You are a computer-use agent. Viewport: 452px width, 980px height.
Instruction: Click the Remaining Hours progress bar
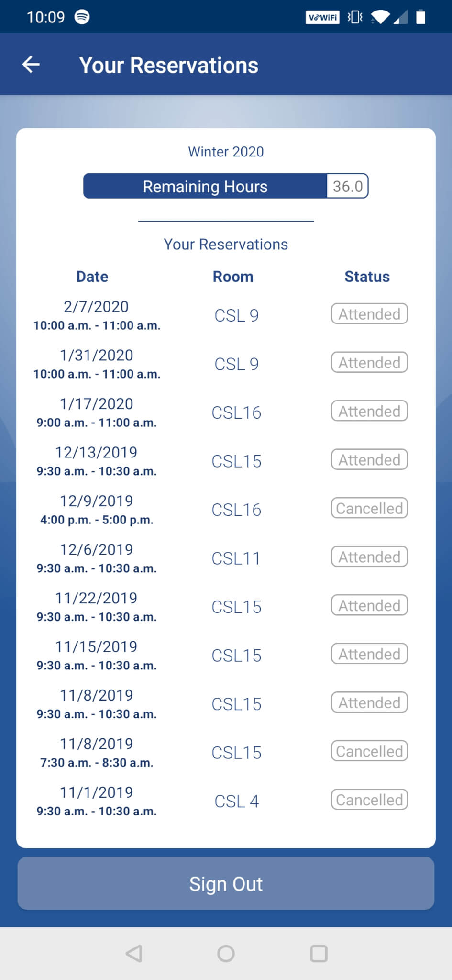coord(205,186)
